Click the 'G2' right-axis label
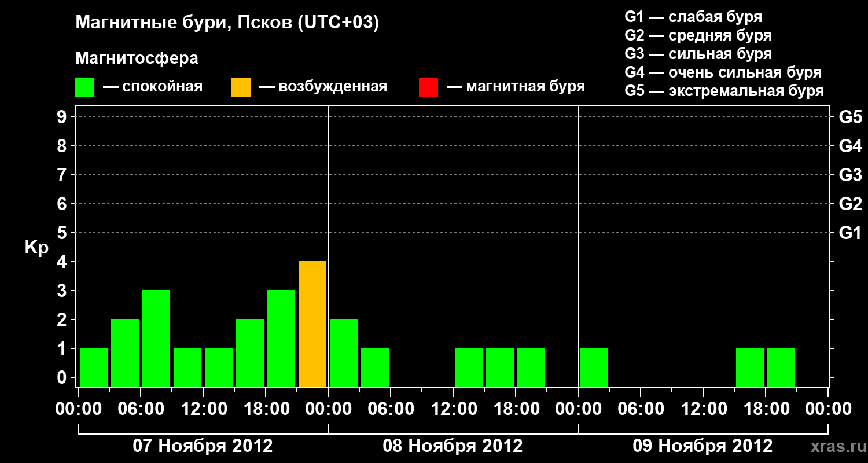The height and width of the screenshot is (463, 868). point(850,204)
